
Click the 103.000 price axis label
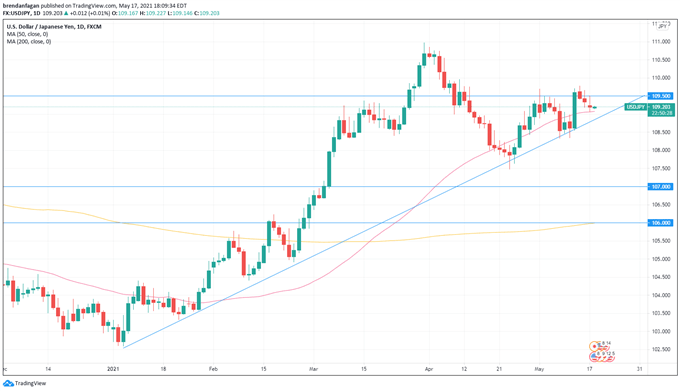coord(661,331)
